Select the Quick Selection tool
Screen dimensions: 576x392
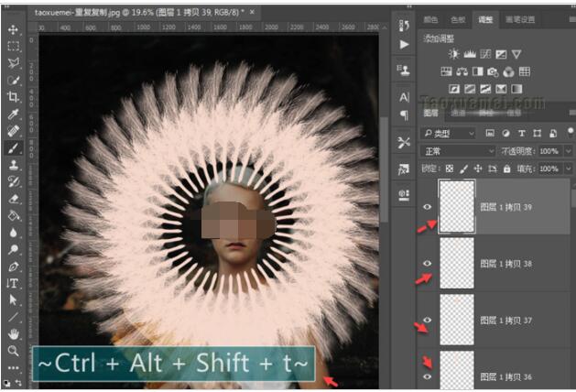tap(13, 80)
